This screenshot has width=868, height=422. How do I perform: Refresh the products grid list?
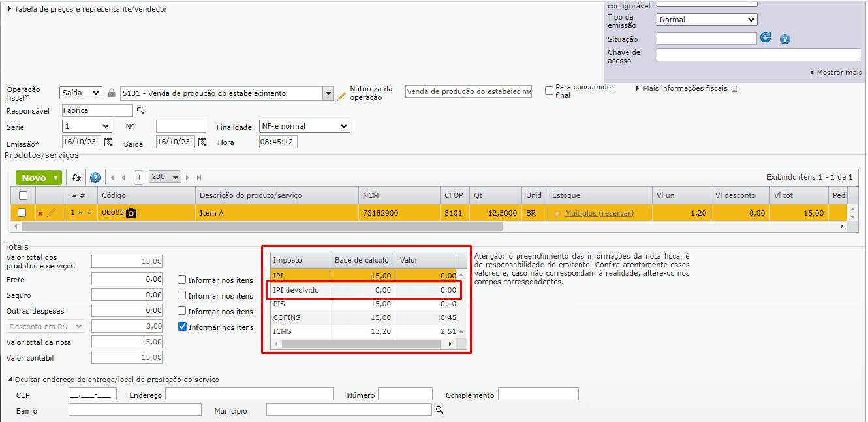click(x=76, y=178)
